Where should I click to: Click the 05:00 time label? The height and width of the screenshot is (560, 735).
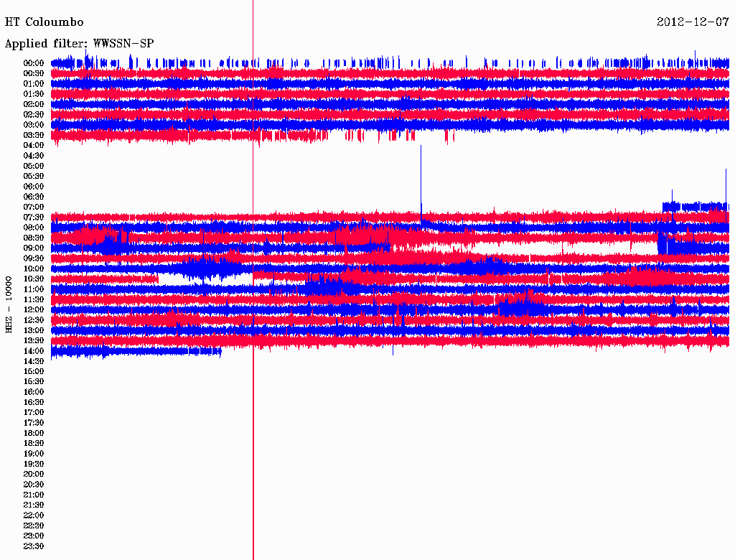[34, 166]
